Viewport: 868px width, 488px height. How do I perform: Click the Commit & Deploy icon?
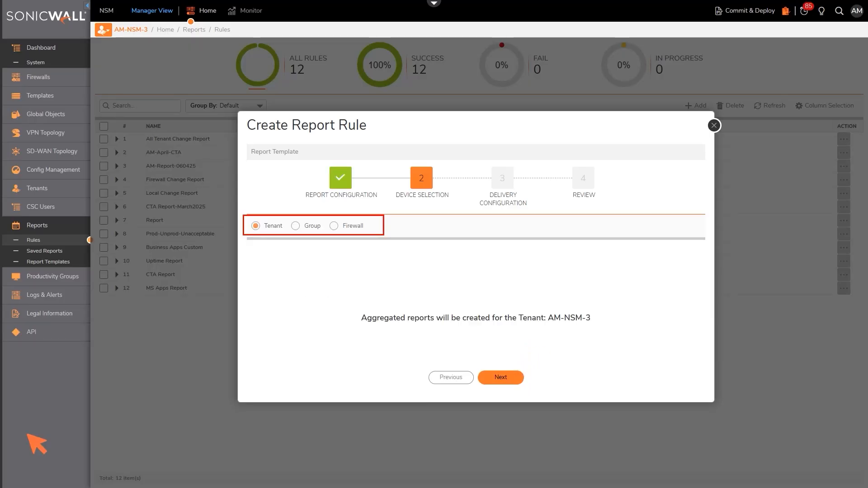[718, 11]
